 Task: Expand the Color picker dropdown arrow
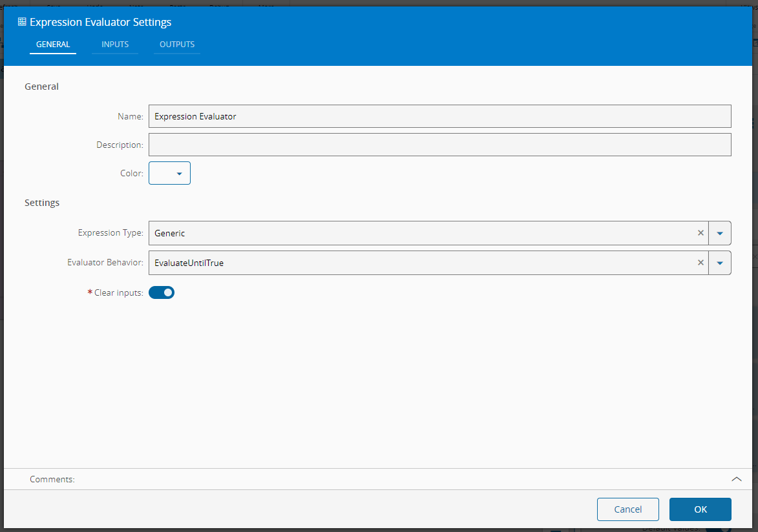pos(180,174)
